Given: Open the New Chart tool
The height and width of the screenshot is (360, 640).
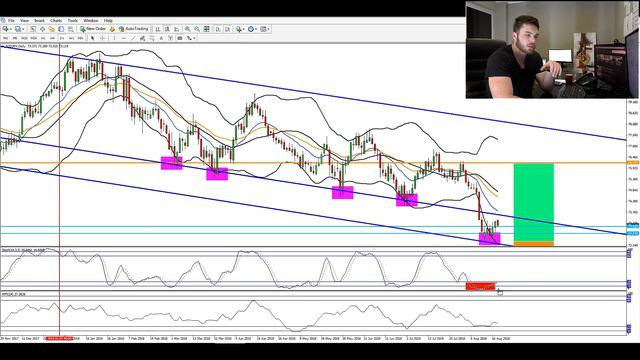Looking at the screenshot, I should tap(5, 29).
